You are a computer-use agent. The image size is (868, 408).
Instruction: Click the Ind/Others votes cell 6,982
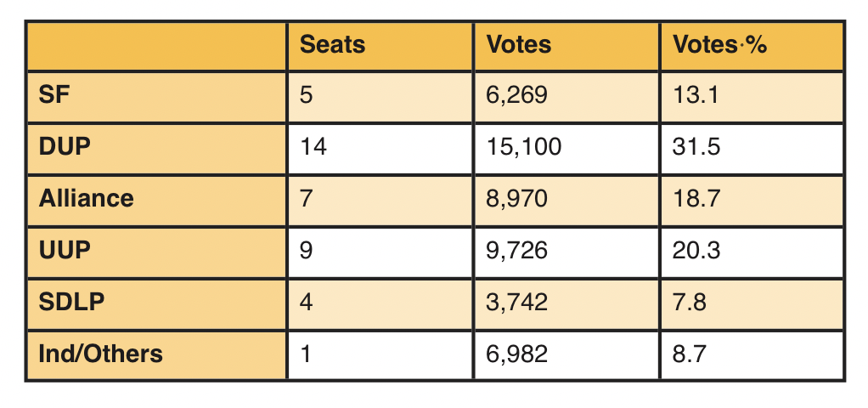pyautogui.click(x=517, y=353)
